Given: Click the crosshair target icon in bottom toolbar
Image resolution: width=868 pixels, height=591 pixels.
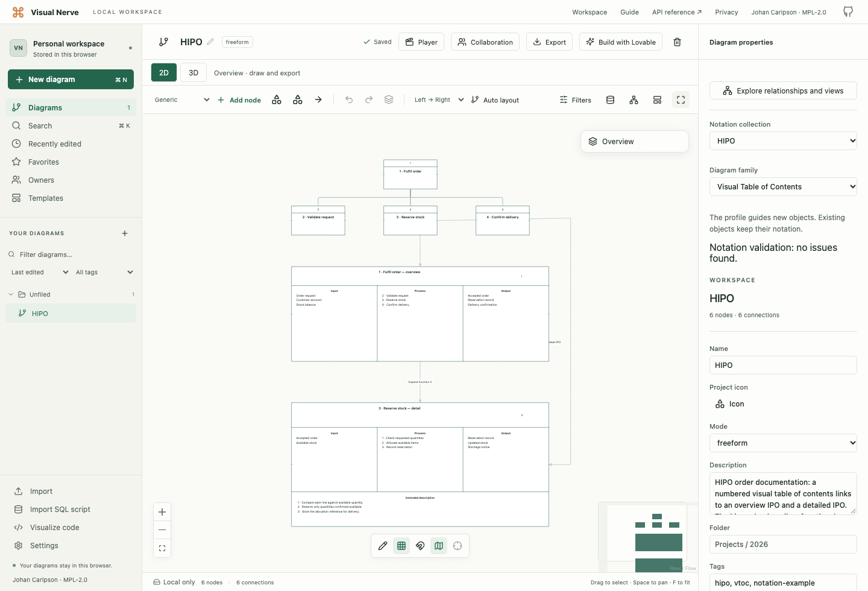Looking at the screenshot, I should coord(458,546).
